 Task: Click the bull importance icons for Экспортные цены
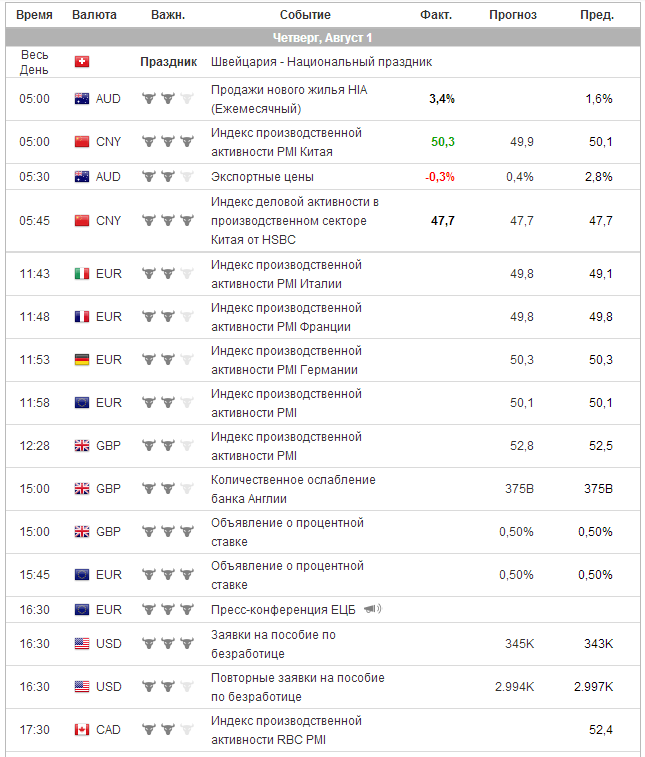click(x=167, y=177)
